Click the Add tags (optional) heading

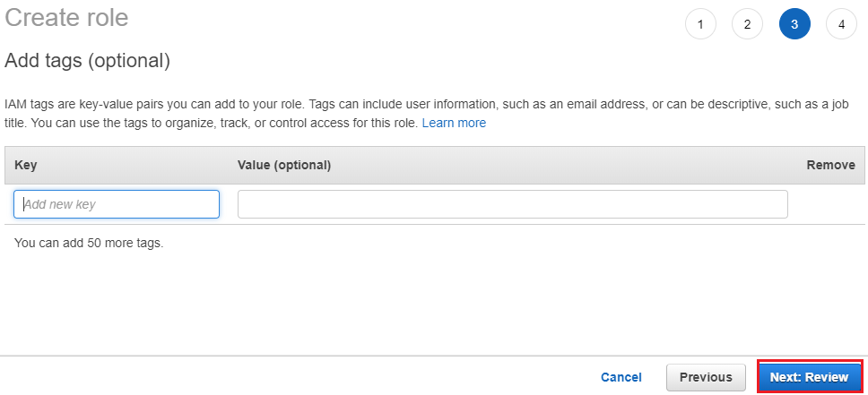point(87,61)
